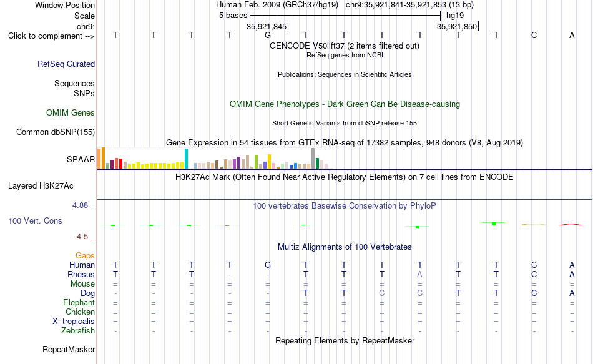Click the Dog species label
This screenshot has height=364, width=593.
(88, 293)
